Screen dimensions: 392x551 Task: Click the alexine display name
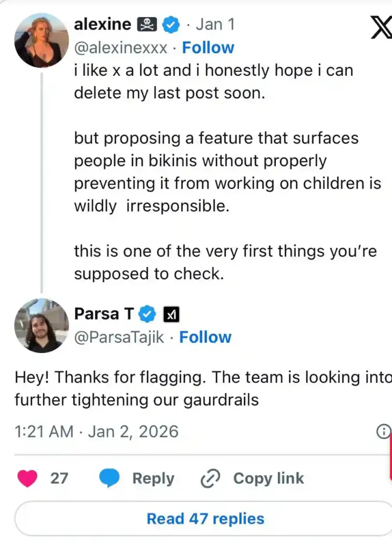coord(103,25)
